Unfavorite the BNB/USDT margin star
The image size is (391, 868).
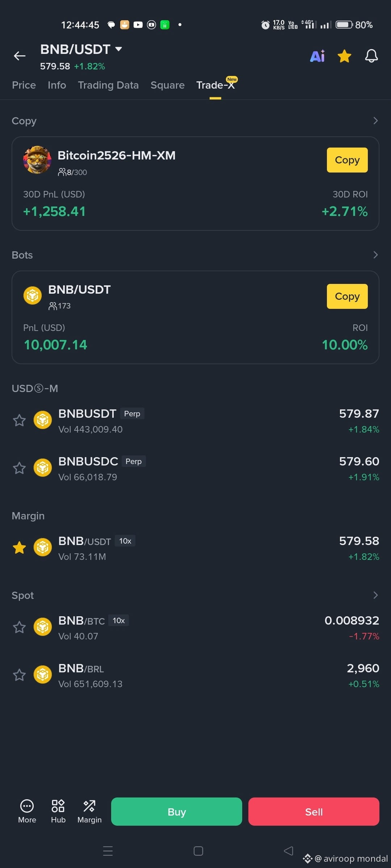[19, 548]
